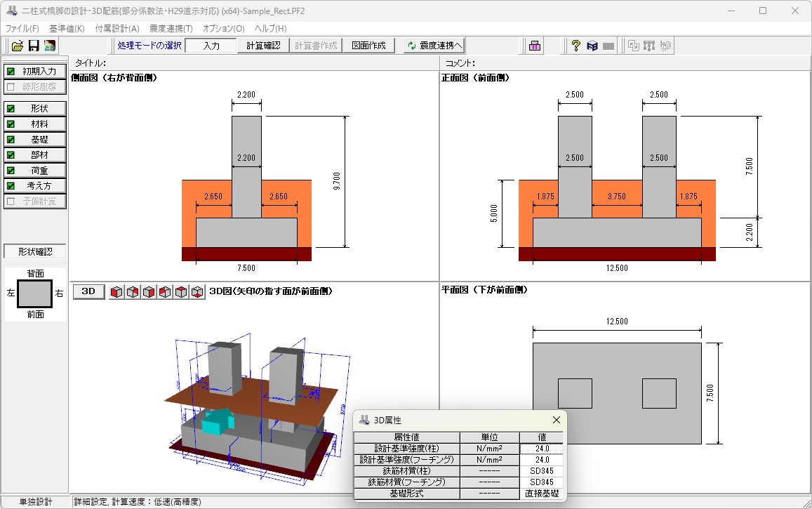Click the magenta pier icon in the toolbar
Image resolution: width=812 pixels, height=509 pixels.
click(x=535, y=46)
